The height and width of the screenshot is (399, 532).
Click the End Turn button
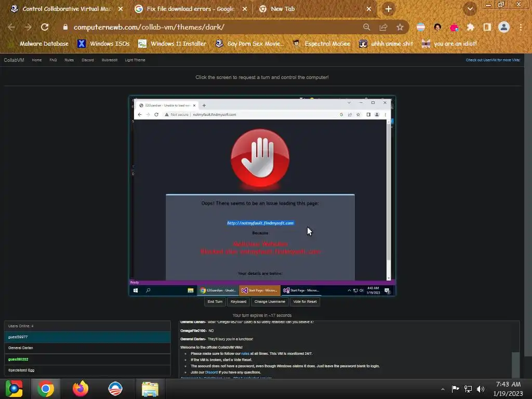click(215, 302)
